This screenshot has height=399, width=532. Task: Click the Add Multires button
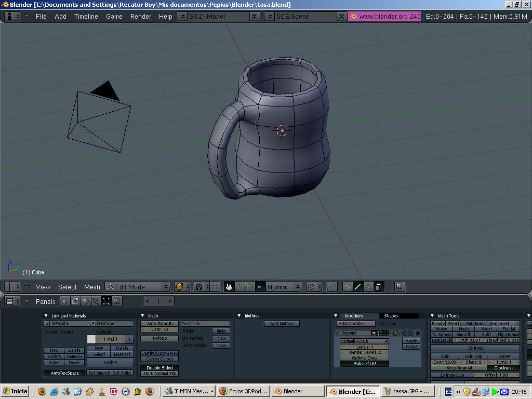(x=282, y=324)
